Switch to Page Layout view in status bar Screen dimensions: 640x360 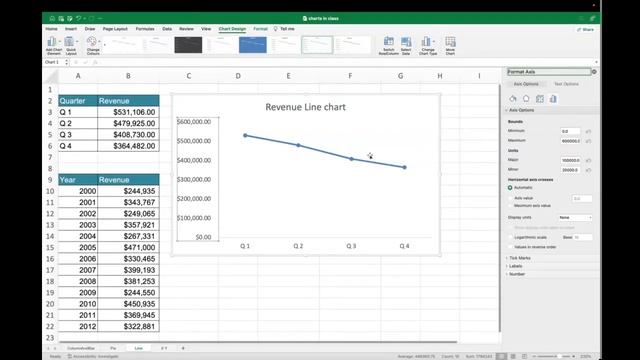point(513,356)
